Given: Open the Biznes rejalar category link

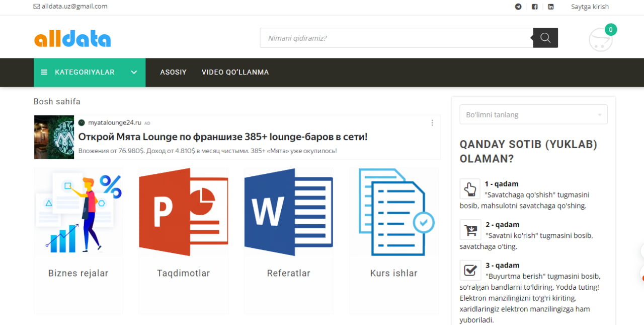Looking at the screenshot, I should (x=78, y=273).
